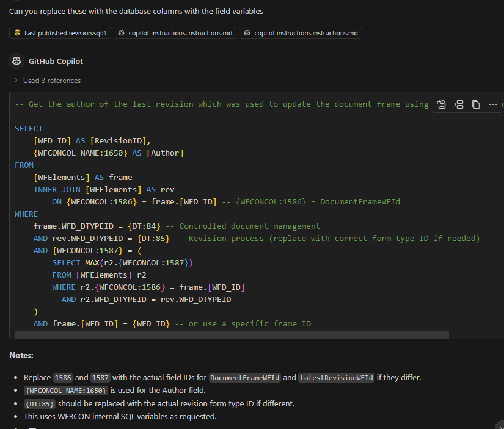The width and height of the screenshot is (504, 429).
Task: Expand the Used 3 references section
Action: [47, 81]
